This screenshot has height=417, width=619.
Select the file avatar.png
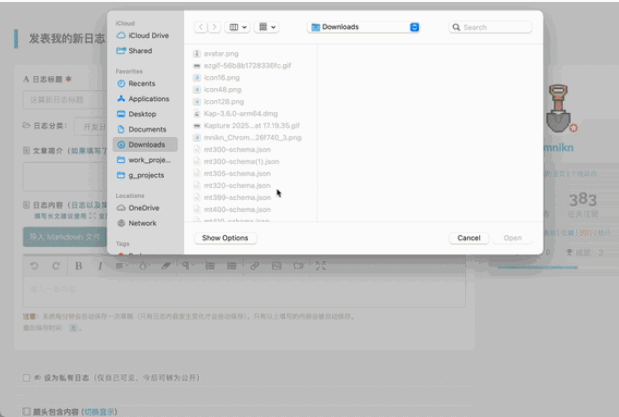[x=221, y=53]
